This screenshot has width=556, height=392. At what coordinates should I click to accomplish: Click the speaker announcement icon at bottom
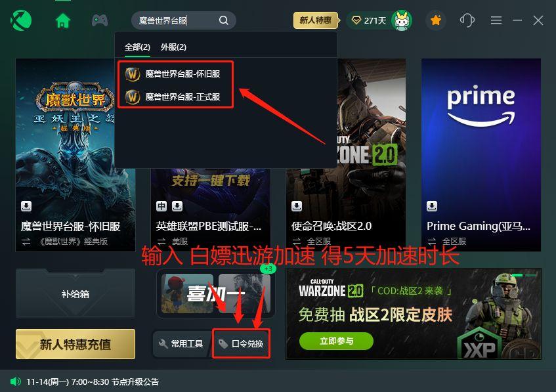(16, 381)
